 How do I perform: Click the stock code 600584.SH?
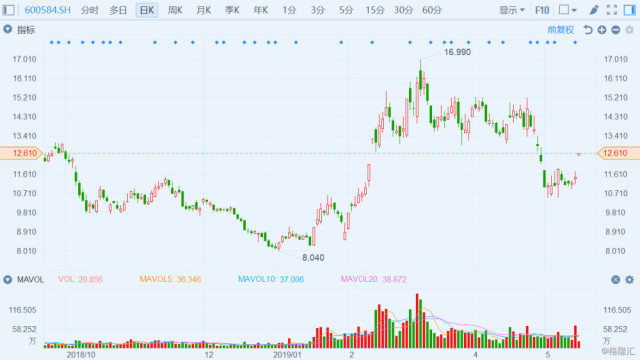[47, 10]
